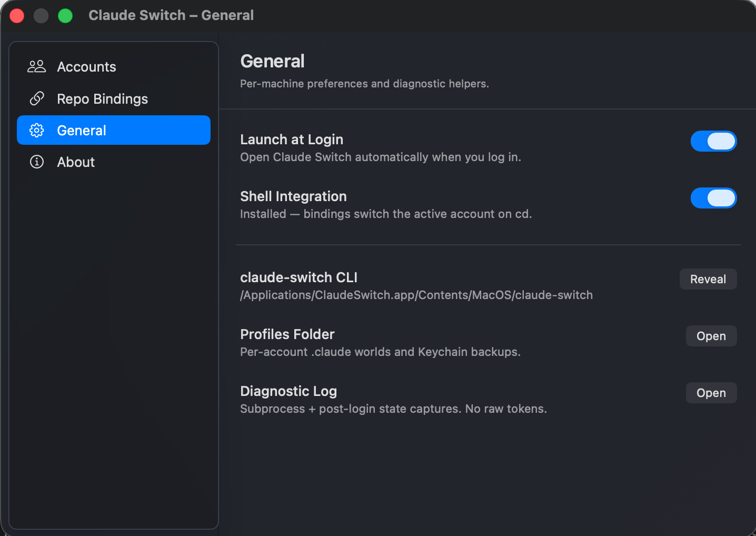Click the 'Profiles Folder' label
The width and height of the screenshot is (756, 536).
click(287, 334)
